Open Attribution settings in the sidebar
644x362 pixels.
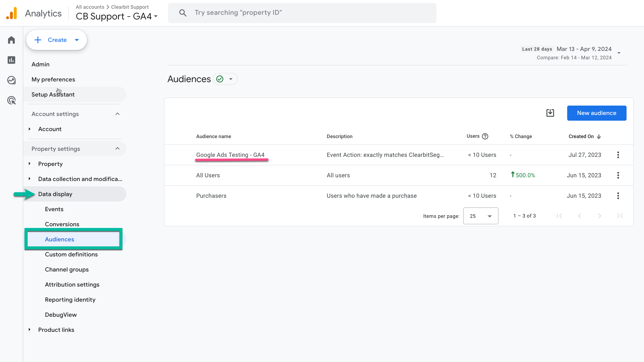72,285
